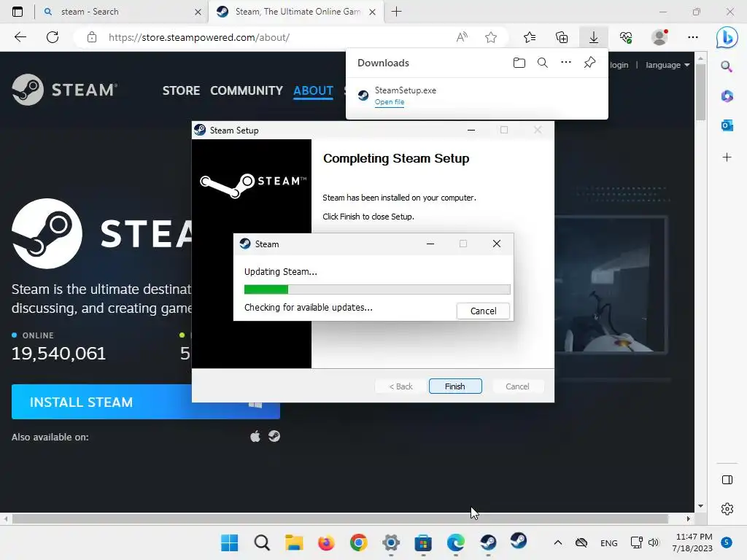Image resolution: width=747 pixels, height=560 pixels.
Task: Open sidebar settings gear
Action: click(727, 509)
